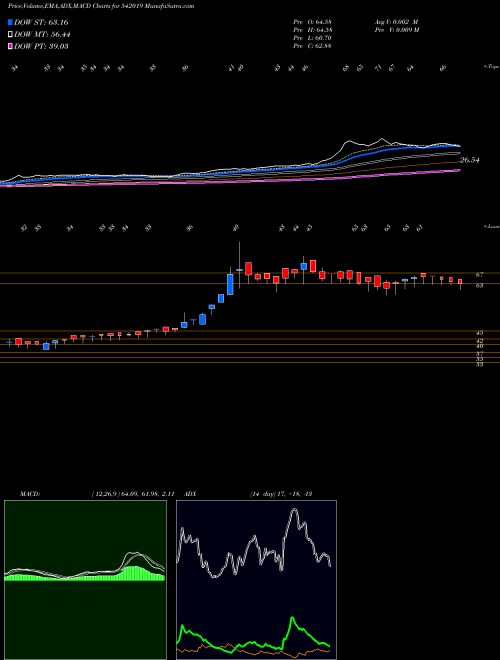Click the 26.54 EMA price label
This screenshot has width=500, height=660.
[x=470, y=160]
